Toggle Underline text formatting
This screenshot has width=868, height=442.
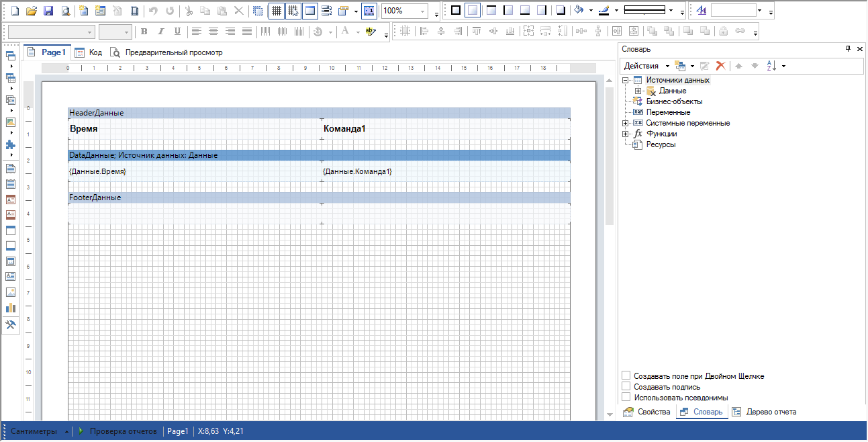coord(177,32)
